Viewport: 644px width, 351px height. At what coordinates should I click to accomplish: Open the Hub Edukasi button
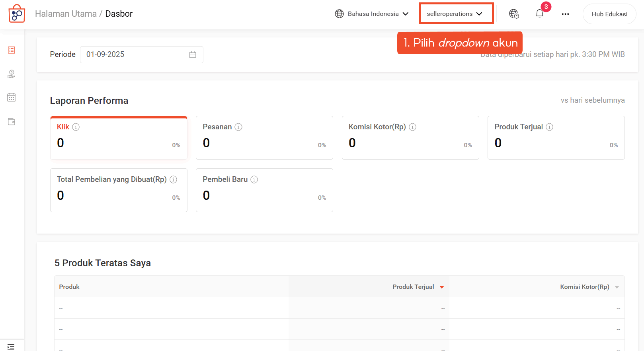click(609, 14)
